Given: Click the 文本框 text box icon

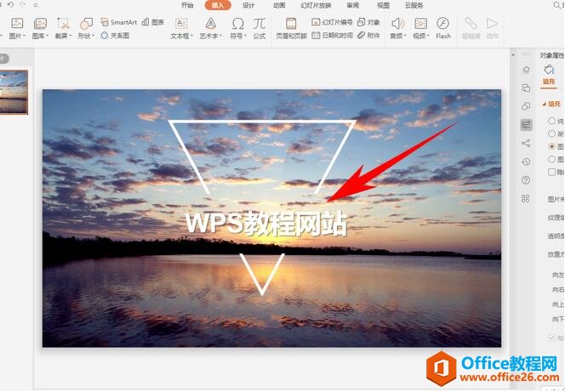Looking at the screenshot, I should click(x=181, y=24).
